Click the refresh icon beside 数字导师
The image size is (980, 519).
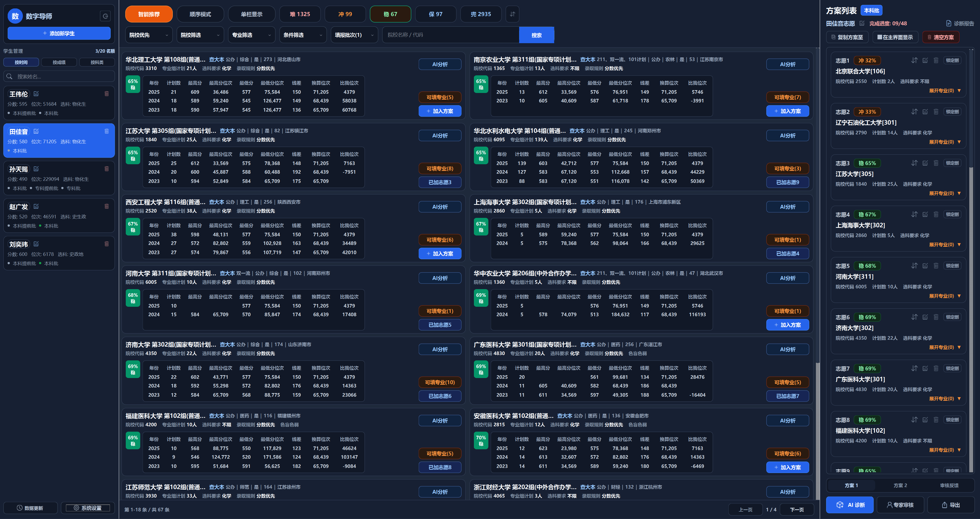coord(105,16)
